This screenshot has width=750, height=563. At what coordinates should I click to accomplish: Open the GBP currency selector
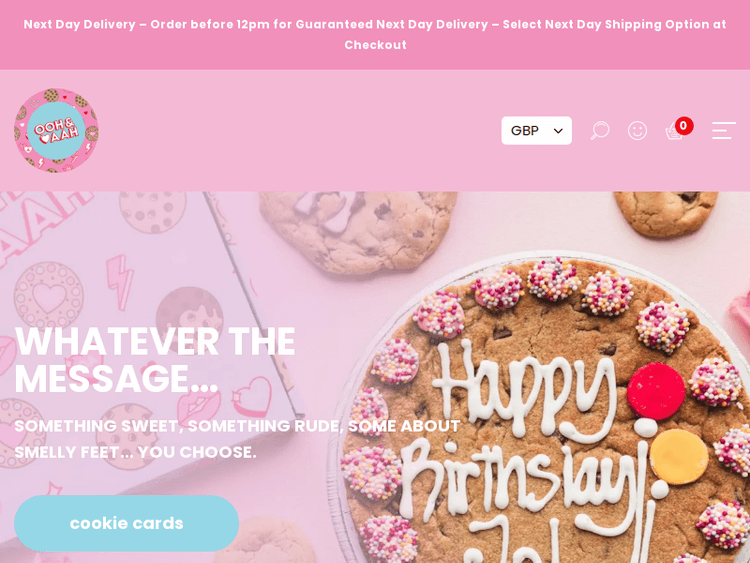tap(536, 131)
